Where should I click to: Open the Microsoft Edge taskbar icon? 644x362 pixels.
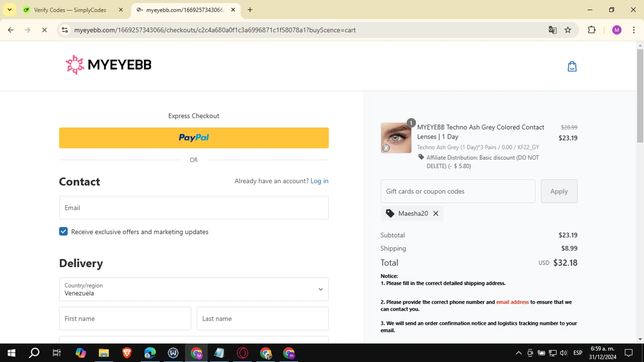[150, 353]
